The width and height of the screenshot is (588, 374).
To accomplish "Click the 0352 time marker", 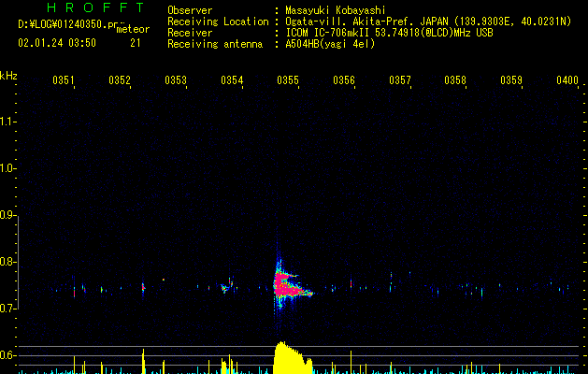I will coord(120,80).
